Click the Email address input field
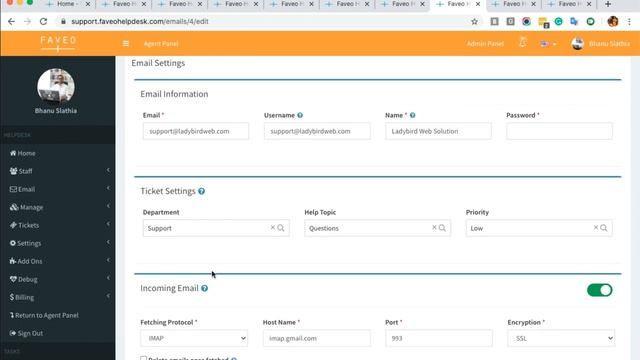This screenshot has height=360, width=640. pos(196,131)
